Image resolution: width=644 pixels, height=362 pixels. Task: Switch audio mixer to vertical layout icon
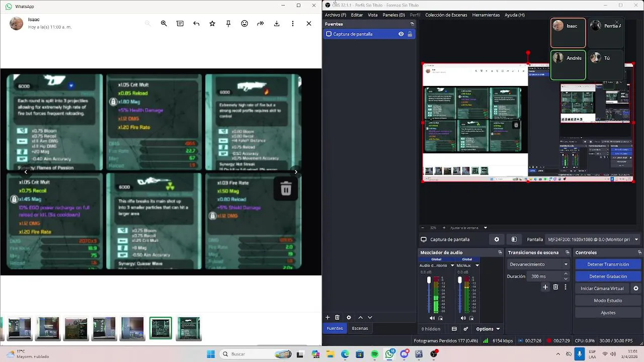point(454,329)
